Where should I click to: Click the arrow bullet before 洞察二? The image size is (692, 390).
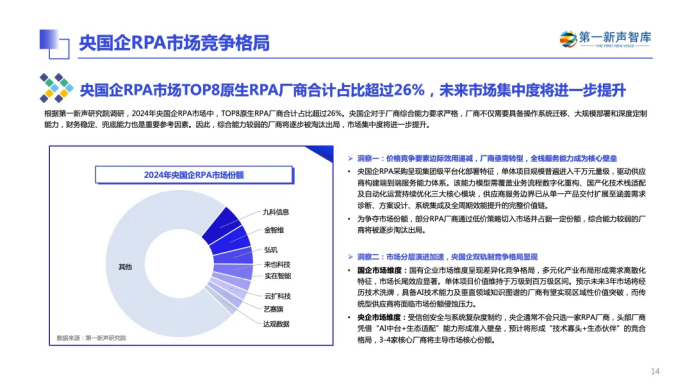click(x=350, y=257)
